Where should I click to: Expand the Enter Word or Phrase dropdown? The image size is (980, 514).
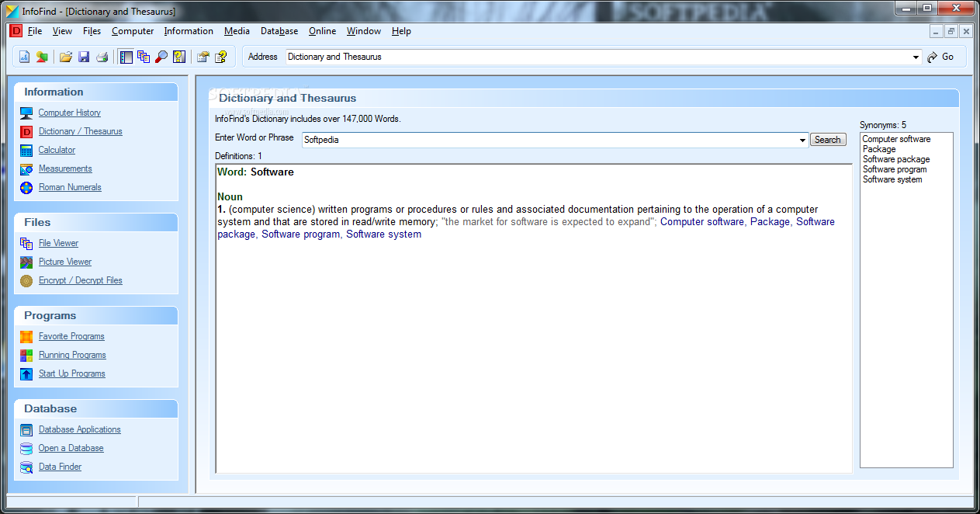coord(802,140)
